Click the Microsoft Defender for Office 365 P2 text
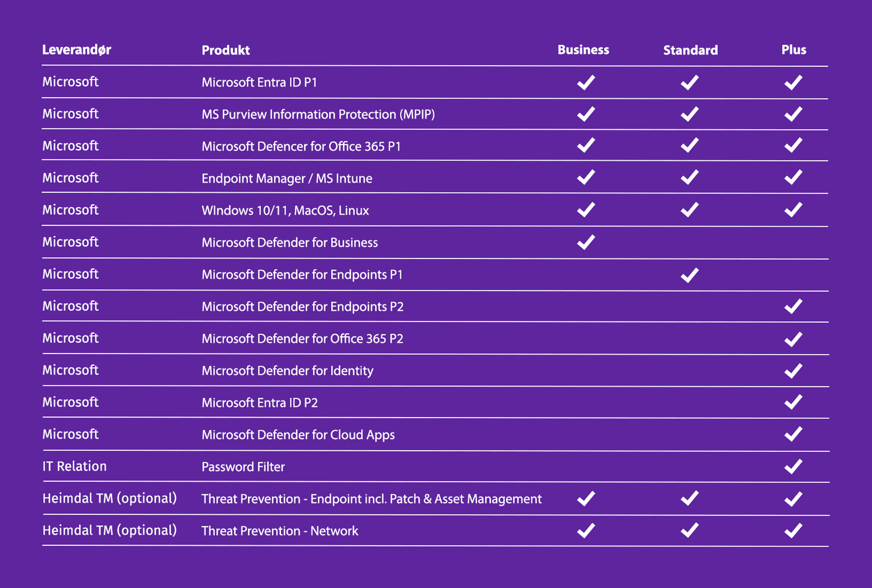 click(302, 339)
